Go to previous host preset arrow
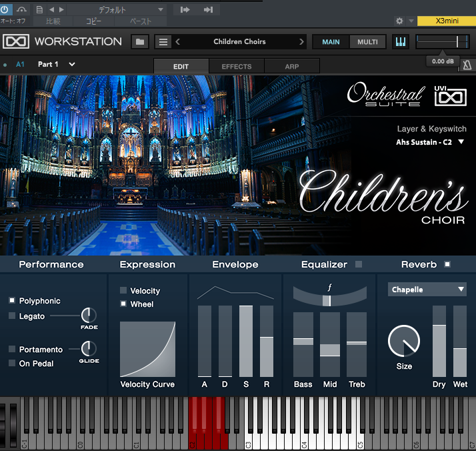Image resolution: width=476 pixels, height=451 pixels. pyautogui.click(x=51, y=10)
